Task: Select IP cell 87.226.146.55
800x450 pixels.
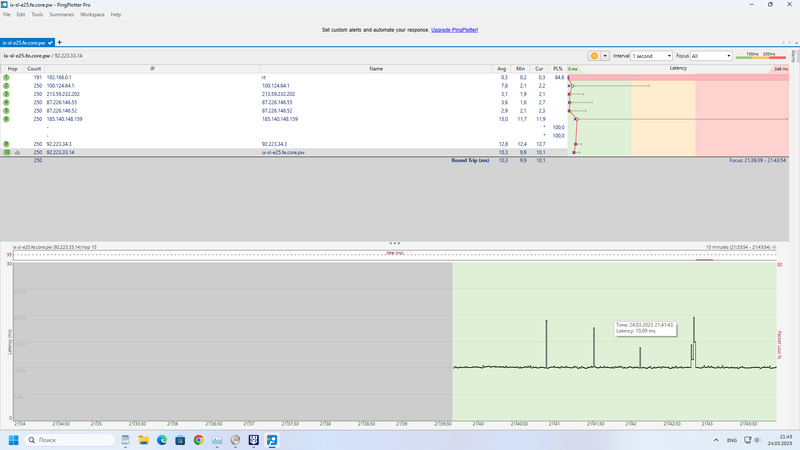Action: (x=62, y=103)
